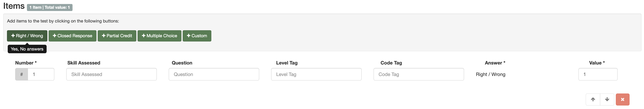Click the Items section heading
The height and width of the screenshot is (109, 644).
(x=14, y=6)
